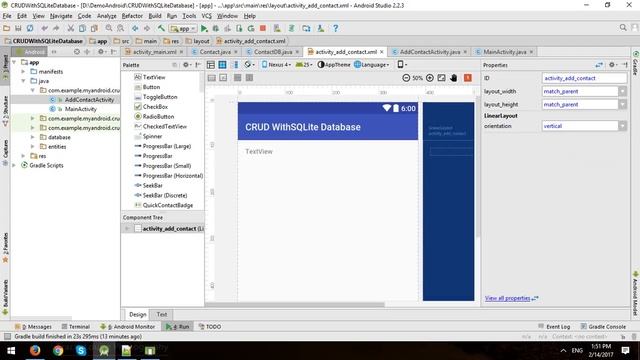Click the Save All icon
Viewport: 640px width, 360px height.
18,28
